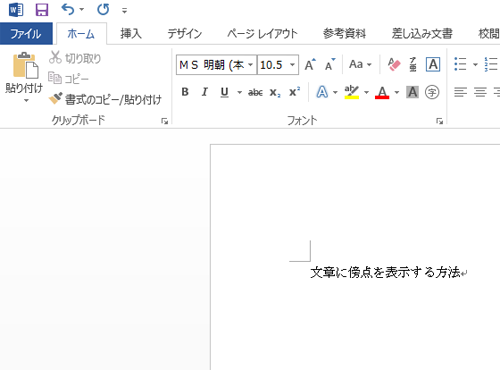Toggle character shading (gray A) icon
The image size is (500, 370).
coord(413,92)
